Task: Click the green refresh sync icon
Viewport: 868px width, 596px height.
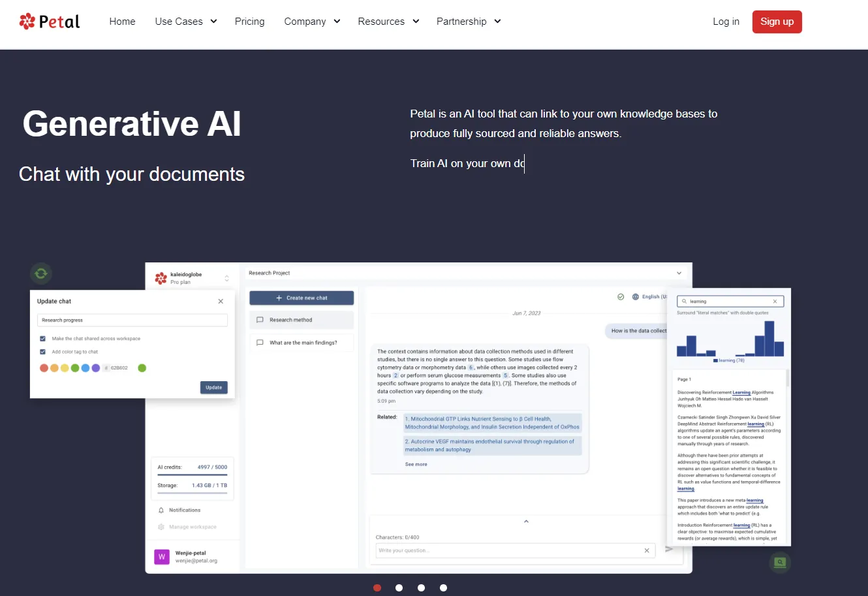Action: pyautogui.click(x=41, y=274)
